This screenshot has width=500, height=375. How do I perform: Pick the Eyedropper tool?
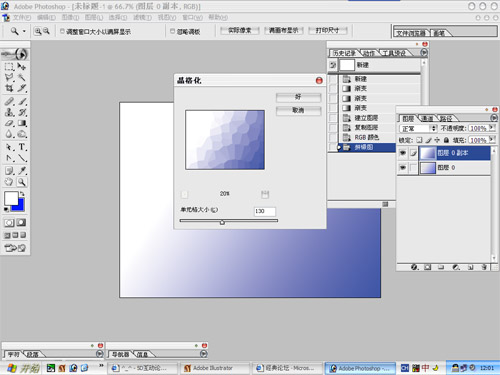22,171
